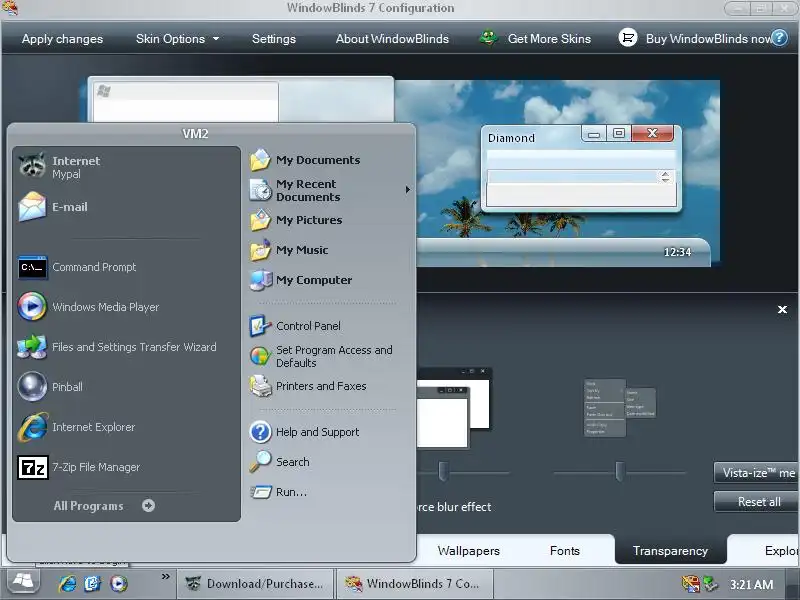Launch Command Prompt icon

coord(32,267)
